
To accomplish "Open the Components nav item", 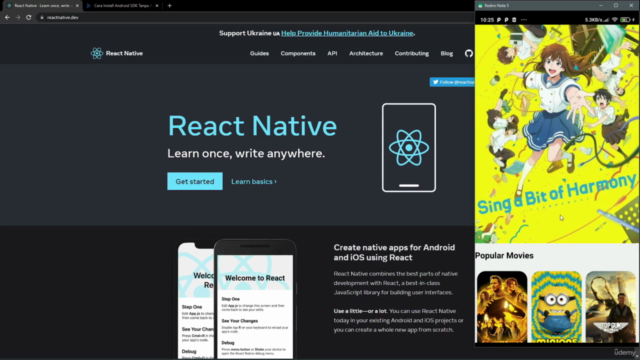I will [x=298, y=53].
